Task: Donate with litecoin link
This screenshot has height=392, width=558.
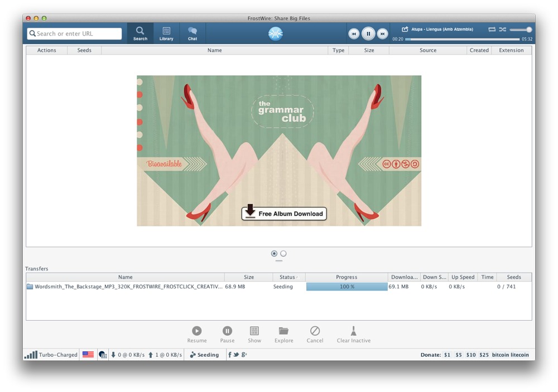Action: coord(519,355)
